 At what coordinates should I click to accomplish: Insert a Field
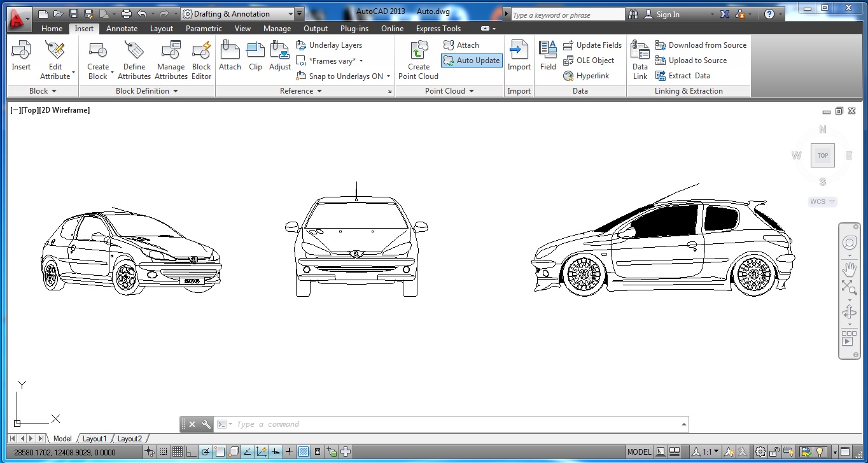(x=548, y=56)
